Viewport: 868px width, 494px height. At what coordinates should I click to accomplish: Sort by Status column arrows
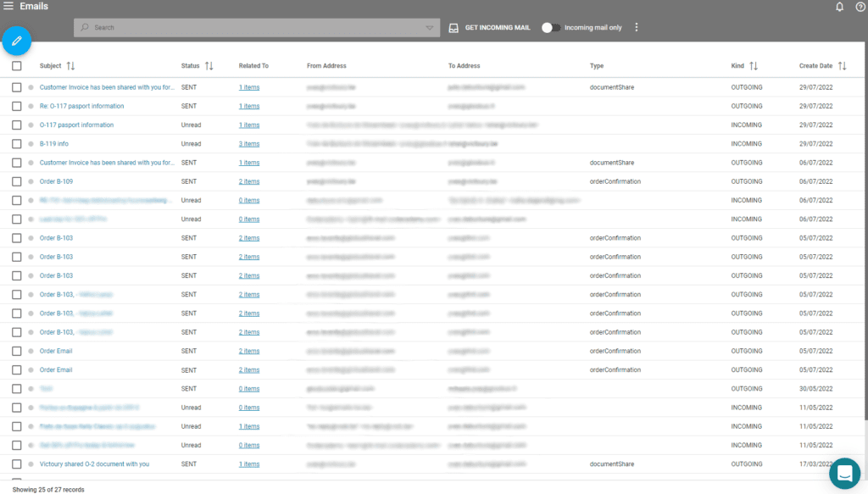click(209, 66)
